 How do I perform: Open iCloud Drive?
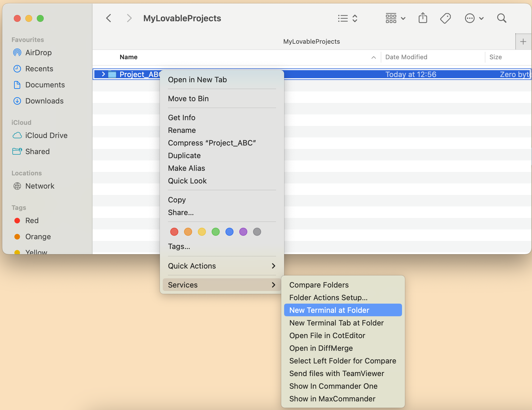(x=46, y=135)
